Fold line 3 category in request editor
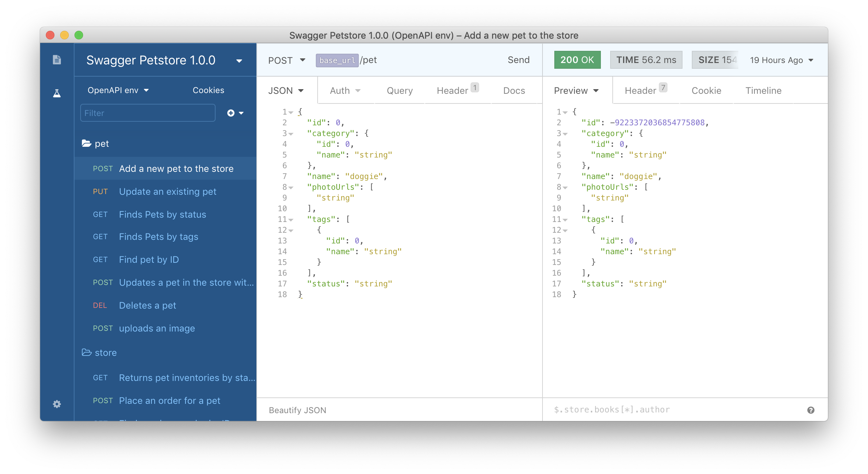 [x=291, y=134]
